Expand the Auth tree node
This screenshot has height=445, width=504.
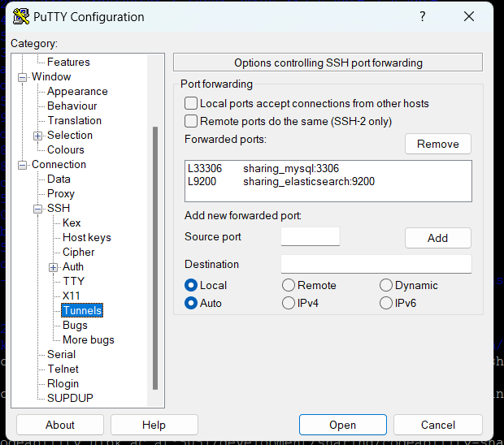(53, 267)
